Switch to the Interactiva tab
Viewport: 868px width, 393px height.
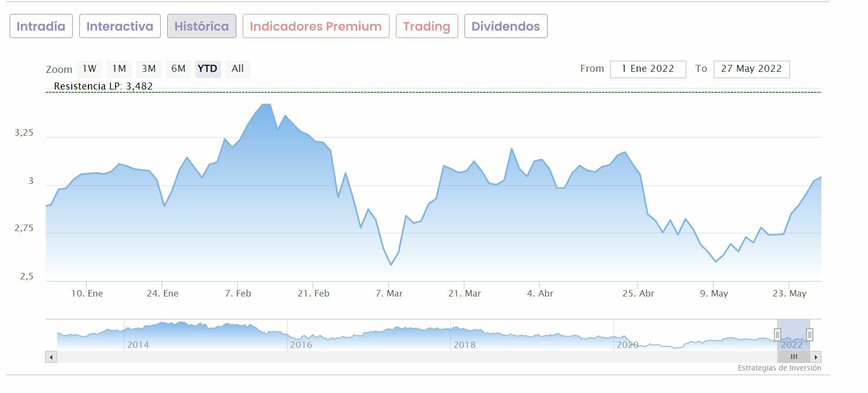coord(119,26)
